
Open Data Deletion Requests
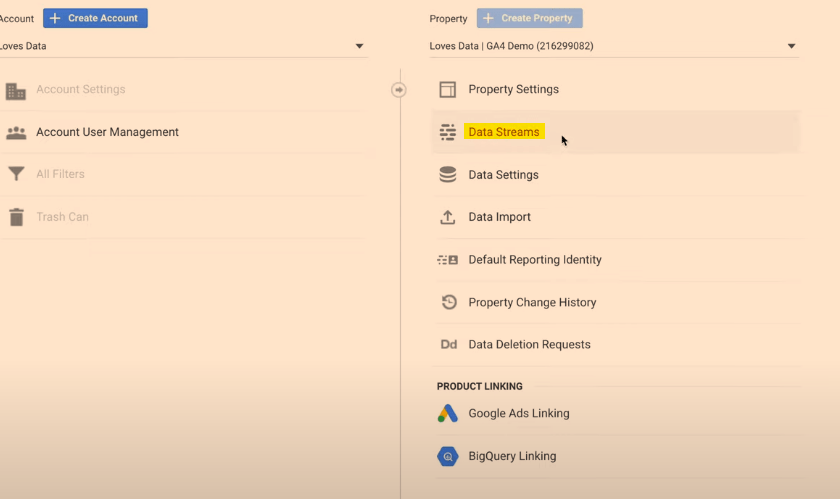pos(529,345)
